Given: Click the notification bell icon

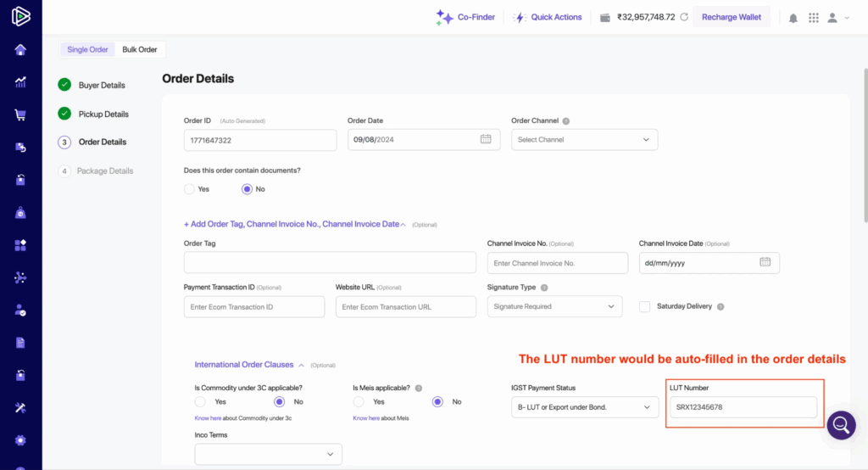Looking at the screenshot, I should coord(793,18).
